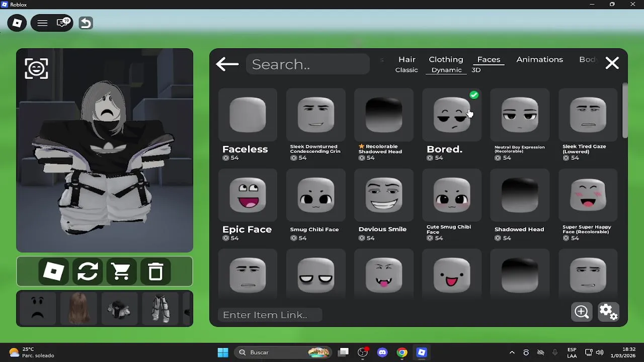Choose the Classic sub-tab
This screenshot has width=644, height=362.
point(407,70)
